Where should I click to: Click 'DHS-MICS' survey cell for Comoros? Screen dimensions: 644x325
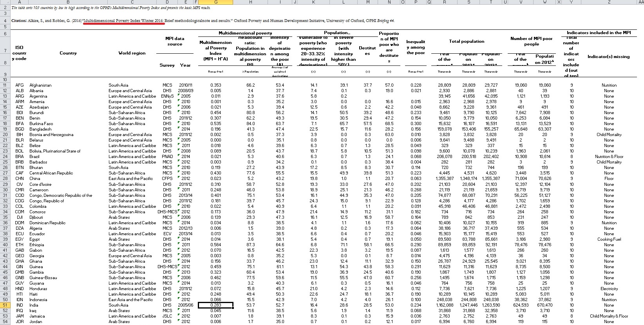[167, 212]
